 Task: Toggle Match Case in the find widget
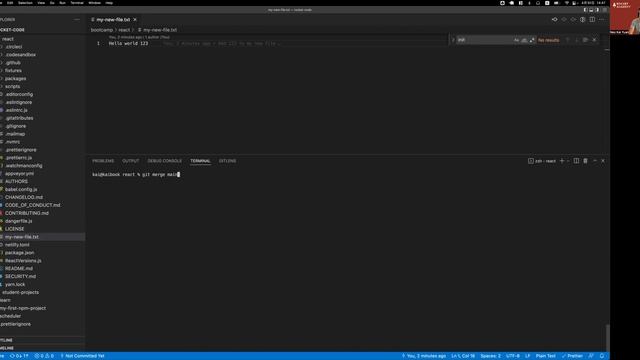pos(516,40)
